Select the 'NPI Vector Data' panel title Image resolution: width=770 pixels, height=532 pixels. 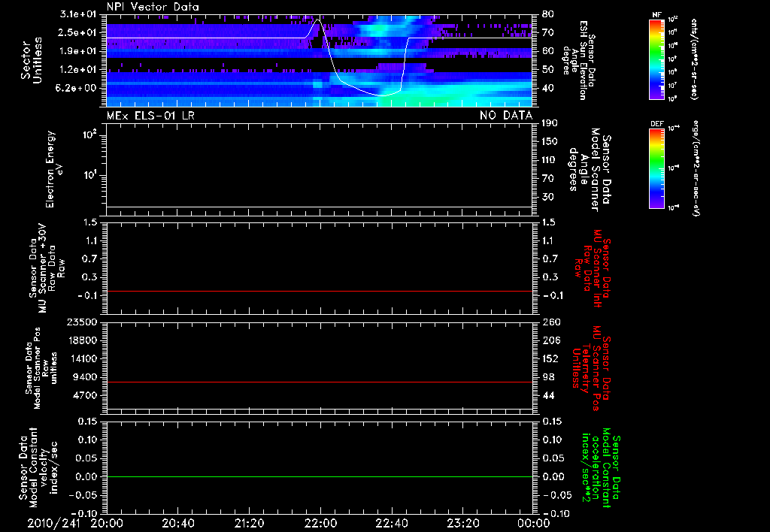(x=153, y=7)
